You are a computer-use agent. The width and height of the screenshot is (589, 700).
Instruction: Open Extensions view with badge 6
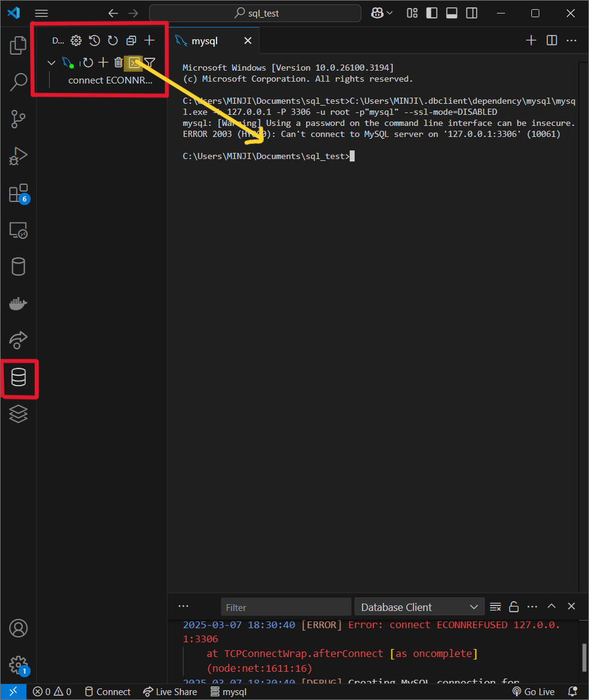click(x=19, y=193)
